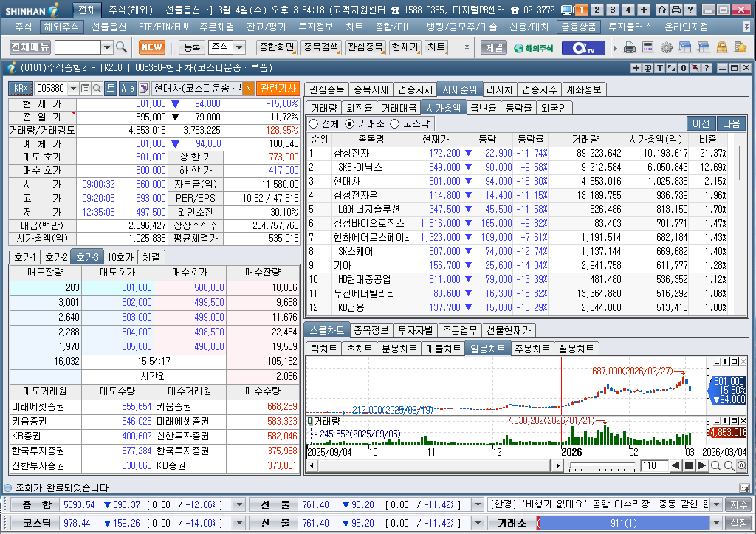Click the orange N news icon
The image size is (756, 534).
(248, 89)
